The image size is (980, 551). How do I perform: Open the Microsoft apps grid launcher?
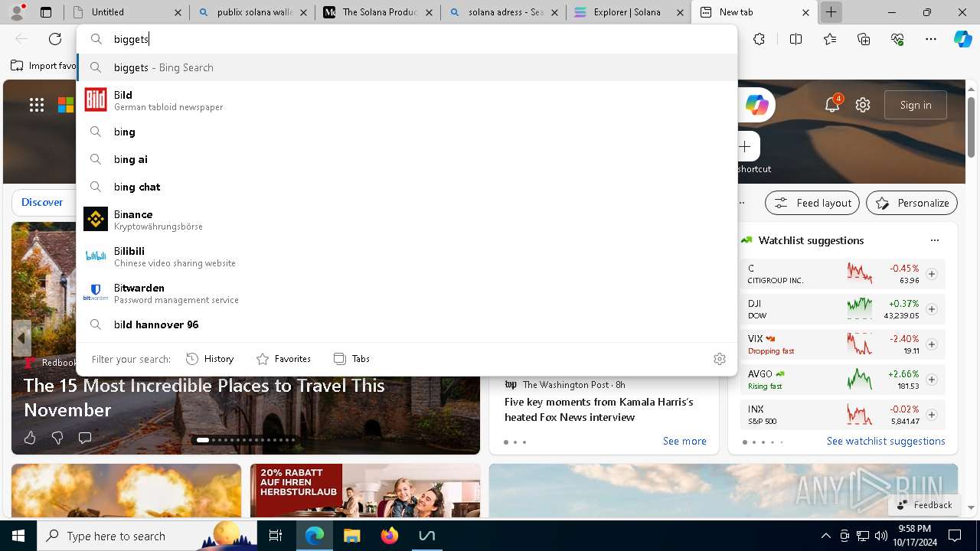coord(37,105)
